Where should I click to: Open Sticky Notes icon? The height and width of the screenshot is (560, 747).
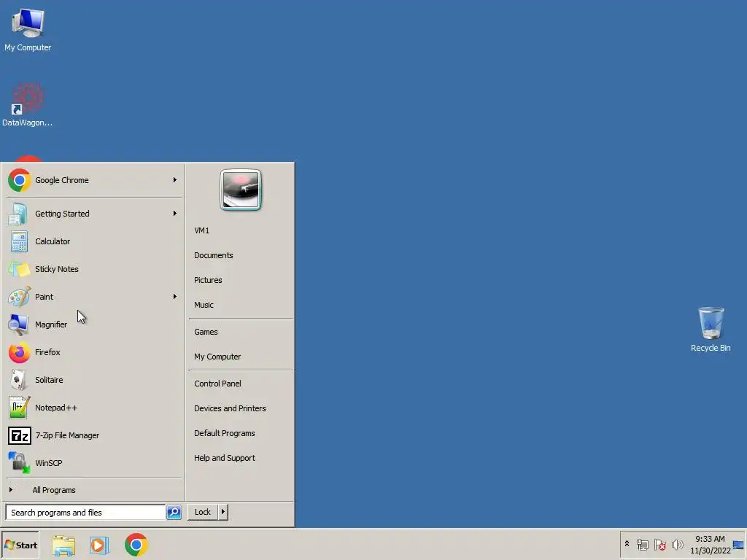(x=19, y=269)
